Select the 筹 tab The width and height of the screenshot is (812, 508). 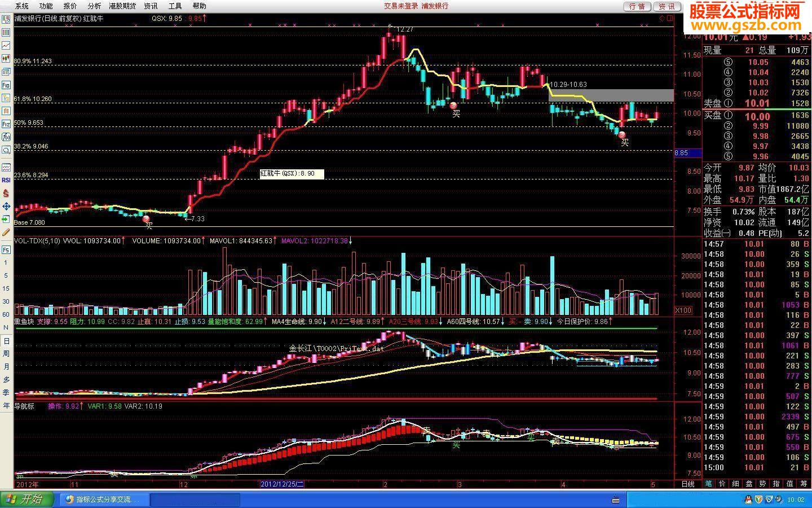coord(804,484)
